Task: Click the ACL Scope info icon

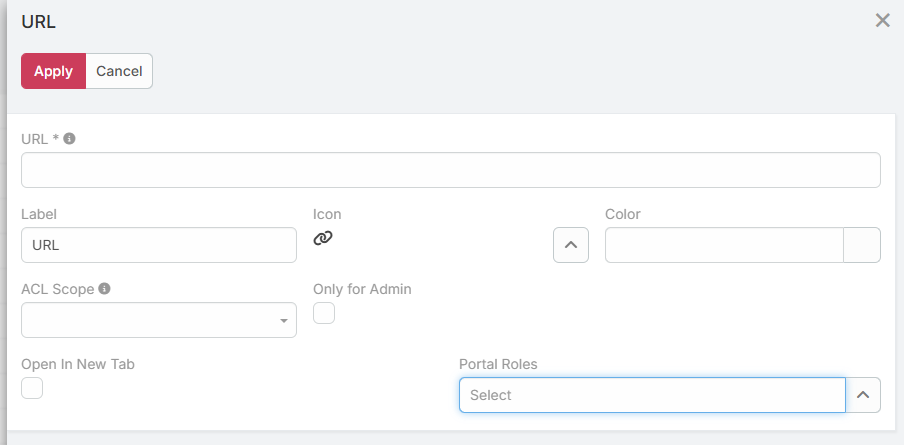Action: pyautogui.click(x=104, y=289)
